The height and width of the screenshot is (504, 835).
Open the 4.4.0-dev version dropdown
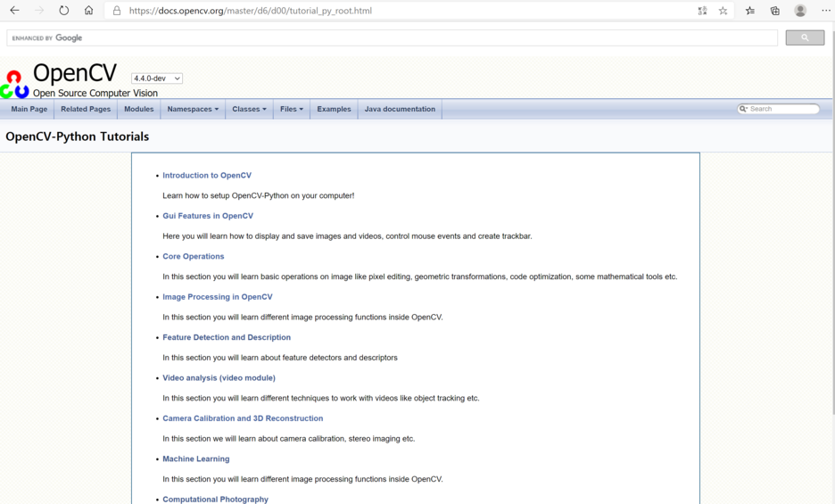point(157,78)
